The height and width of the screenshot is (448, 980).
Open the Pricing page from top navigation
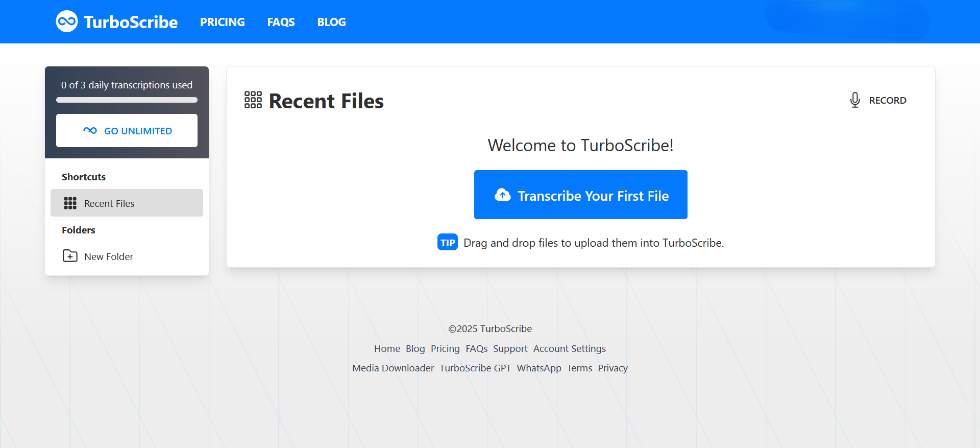[x=222, y=22]
